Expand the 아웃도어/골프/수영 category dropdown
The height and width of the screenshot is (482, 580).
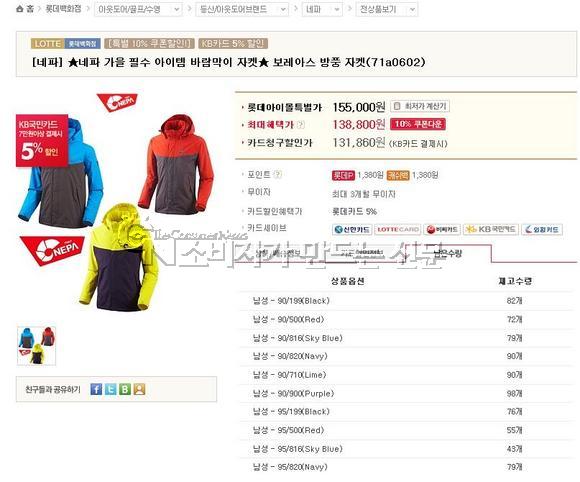tap(138, 9)
